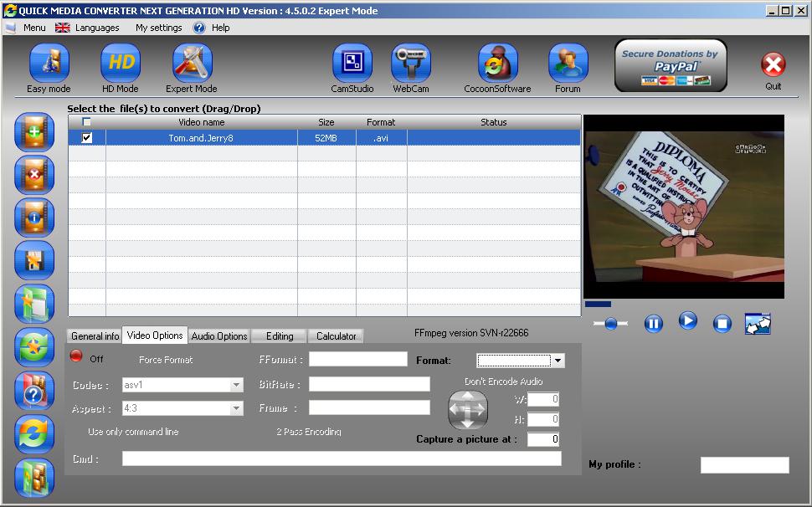Launch CamStudio
Image resolution: width=812 pixels, height=507 pixels.
[x=352, y=63]
